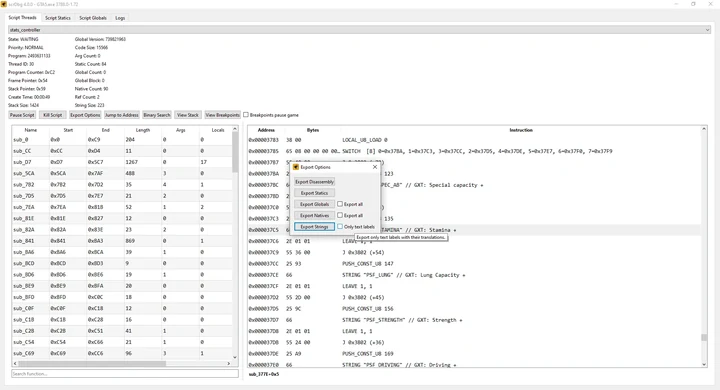Screen dimensions: 720x390
Task: Select function row sub_BCD
Action: point(122,263)
